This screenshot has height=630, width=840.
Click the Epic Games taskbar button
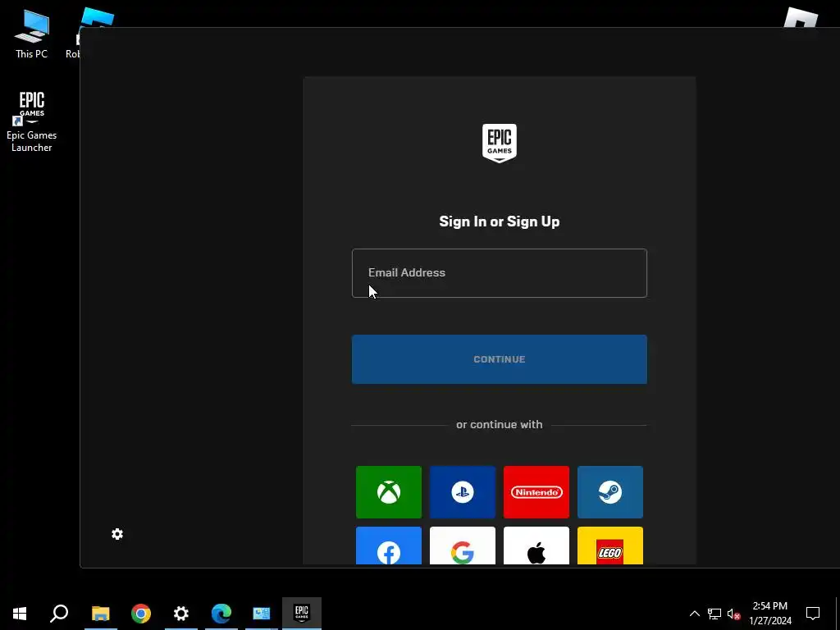(x=302, y=613)
